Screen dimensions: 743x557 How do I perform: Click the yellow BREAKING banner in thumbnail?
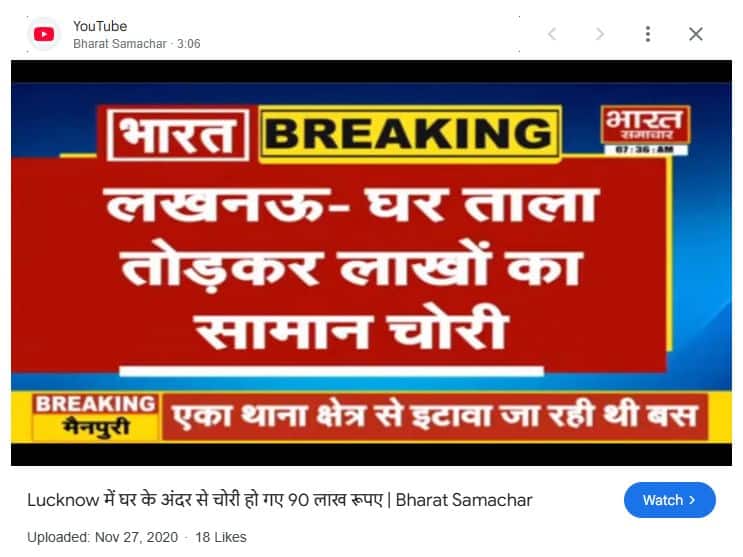tap(410, 133)
